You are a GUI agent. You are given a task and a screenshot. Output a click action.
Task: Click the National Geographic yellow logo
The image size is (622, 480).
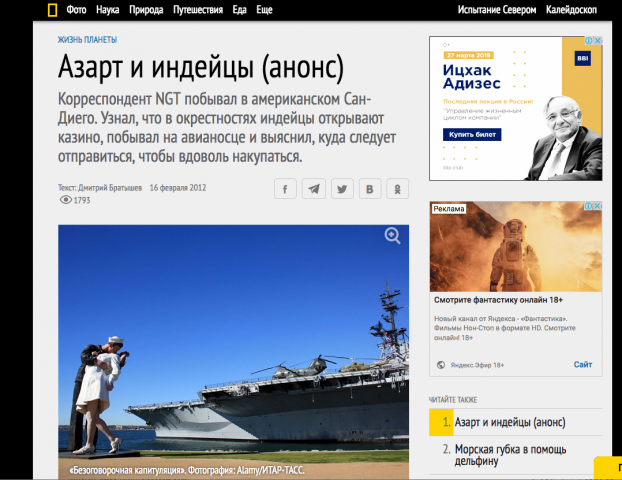coord(52,10)
